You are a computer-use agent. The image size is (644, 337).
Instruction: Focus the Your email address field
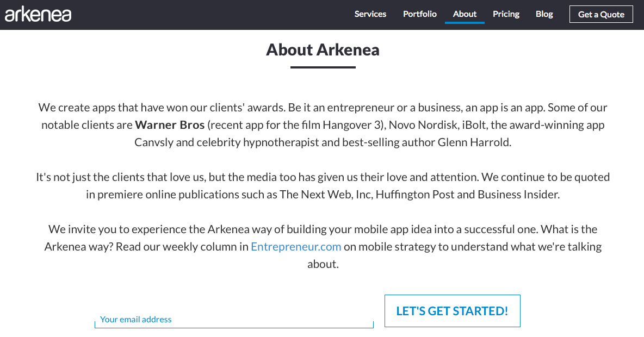click(234, 320)
